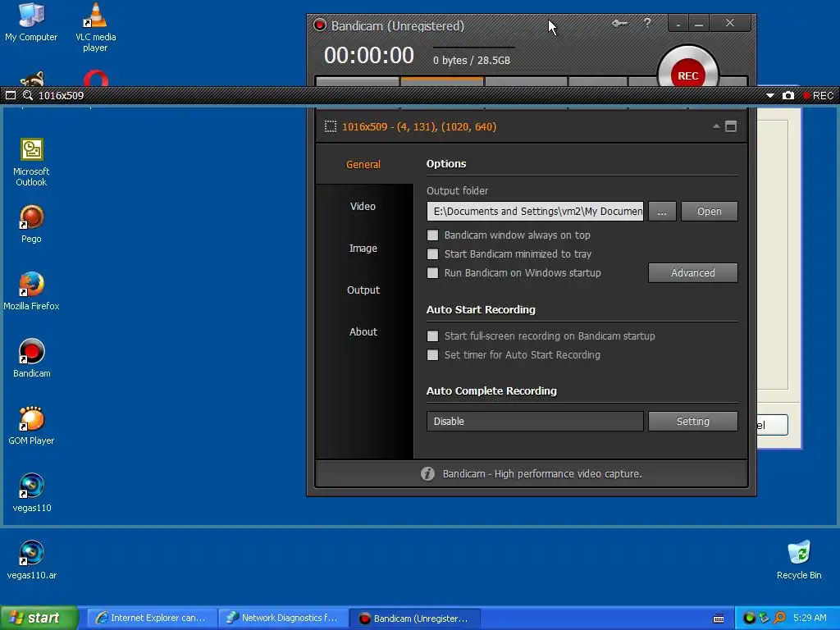Screen dimensions: 840x630
Task: Enable Set timer for Auto Start Recording
Action: pyautogui.click(x=432, y=354)
